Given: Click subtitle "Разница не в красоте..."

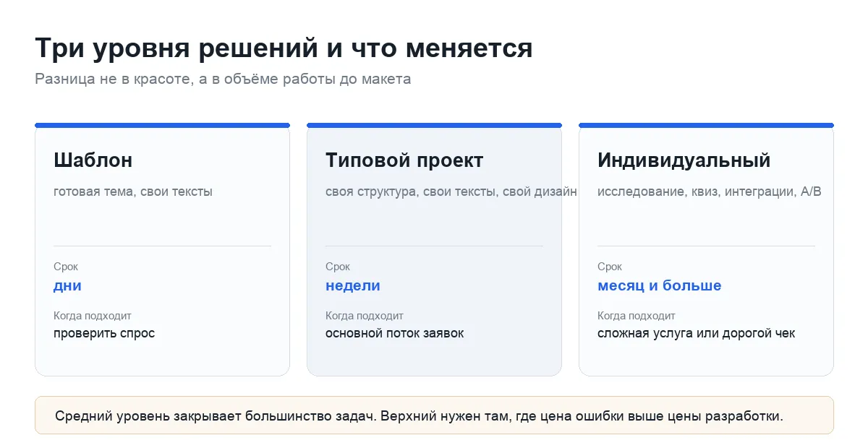Looking at the screenshot, I should [x=223, y=79].
